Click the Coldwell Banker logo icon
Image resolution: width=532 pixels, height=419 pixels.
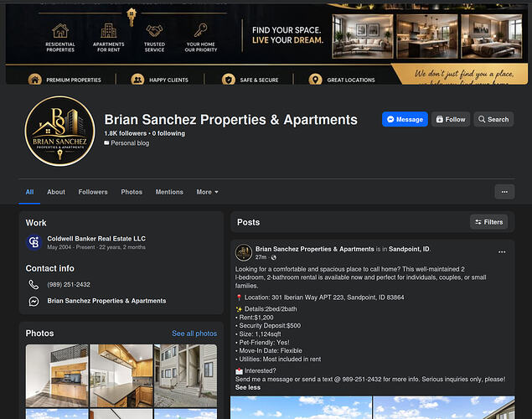[x=34, y=242]
